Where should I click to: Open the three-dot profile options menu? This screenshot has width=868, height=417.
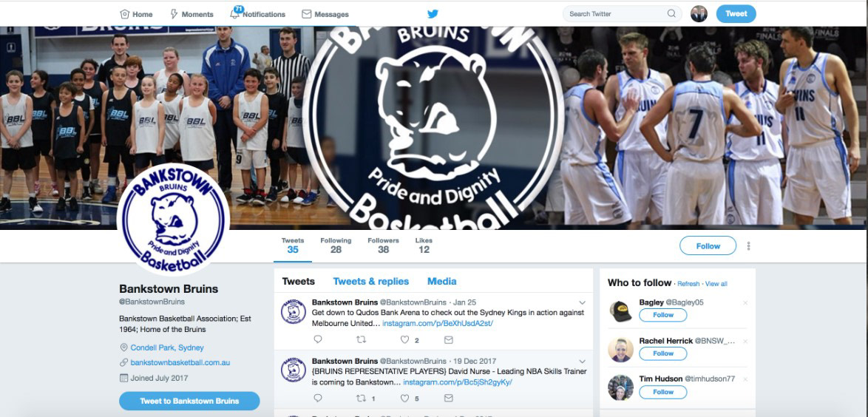click(749, 246)
